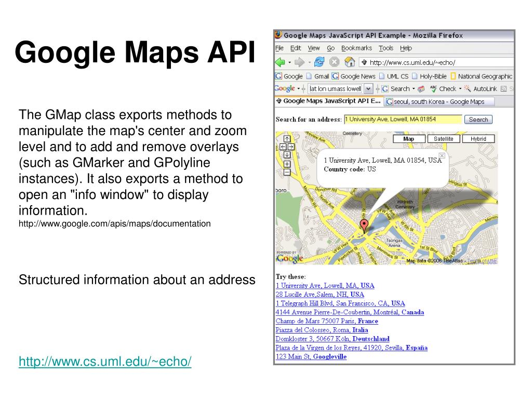Open the Piazza del Colosseo Roma link
Viewport: 532px width, 399px height.
click(322, 330)
